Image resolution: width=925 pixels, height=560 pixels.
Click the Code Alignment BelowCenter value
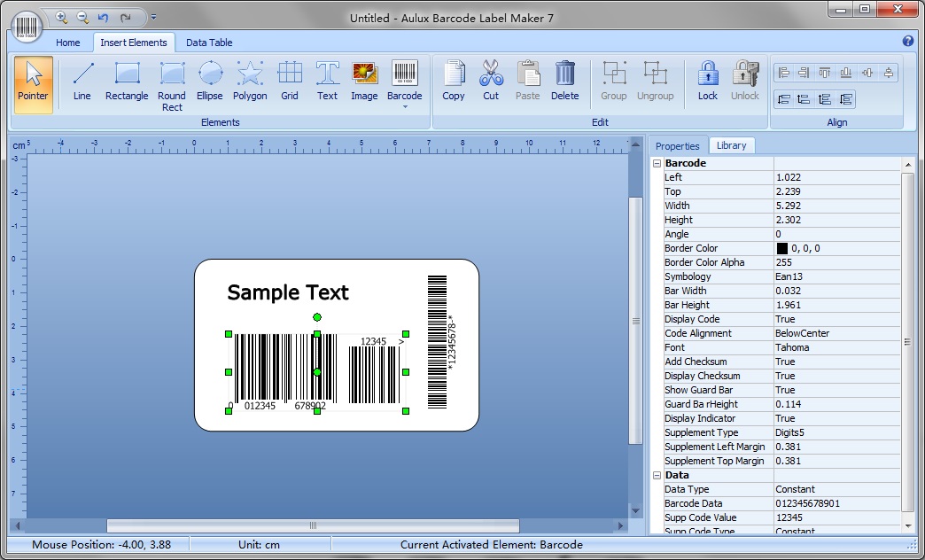click(837, 333)
